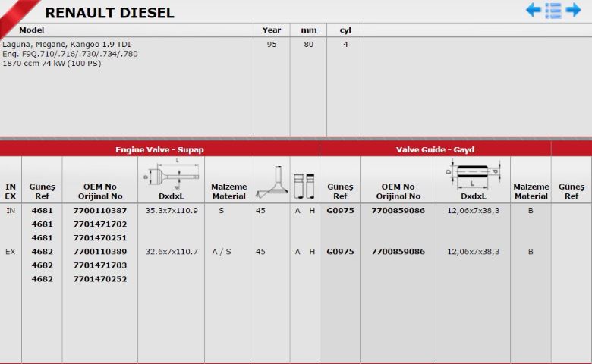The width and height of the screenshot is (592, 364).
Task: Open the catalog index list icon
Action: (x=553, y=11)
